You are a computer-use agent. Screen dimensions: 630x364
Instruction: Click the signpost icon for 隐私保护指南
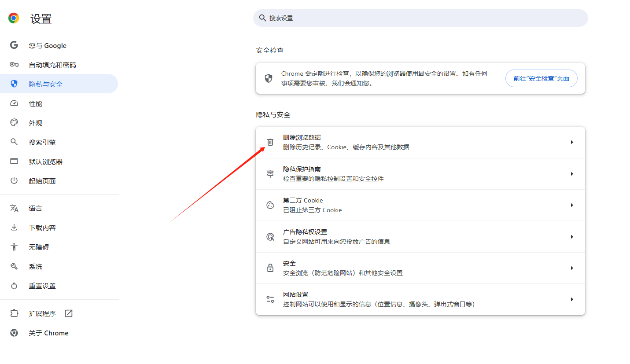point(270,174)
